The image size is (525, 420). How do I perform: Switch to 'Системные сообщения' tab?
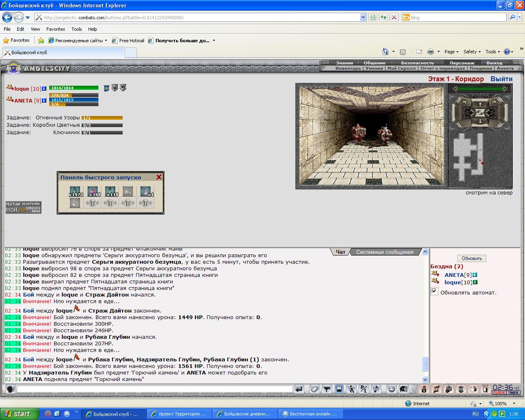pyautogui.click(x=385, y=252)
